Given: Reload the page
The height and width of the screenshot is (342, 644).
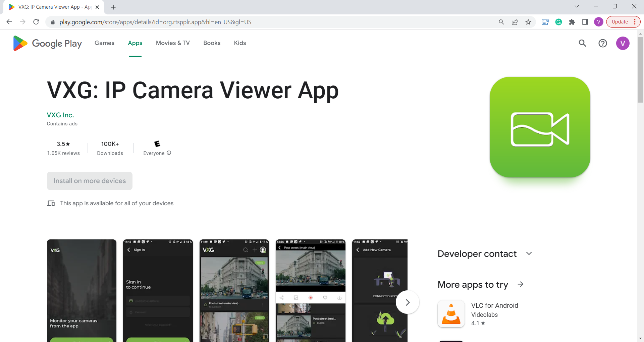Looking at the screenshot, I should point(36,22).
